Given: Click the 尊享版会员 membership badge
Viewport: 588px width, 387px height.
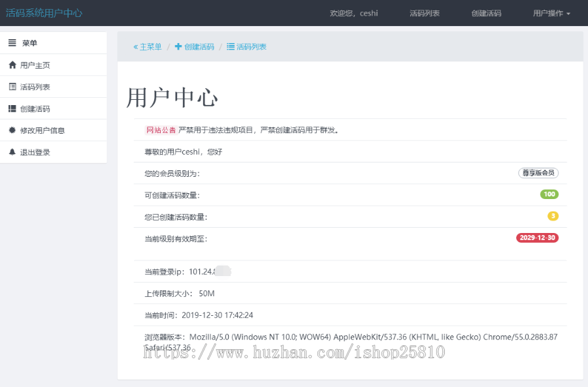Looking at the screenshot, I should click(x=537, y=172).
